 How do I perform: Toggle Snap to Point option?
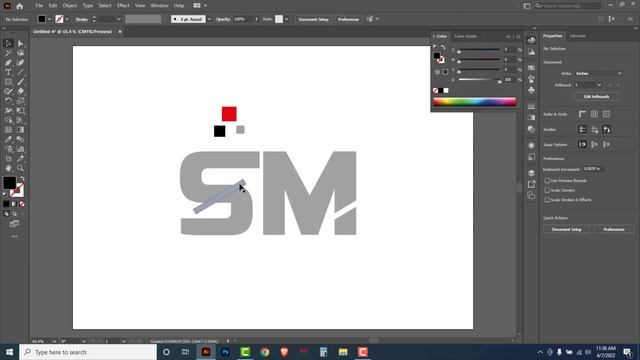click(582, 144)
